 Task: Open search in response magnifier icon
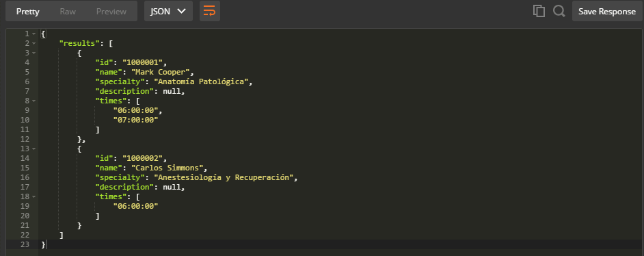pyautogui.click(x=559, y=11)
